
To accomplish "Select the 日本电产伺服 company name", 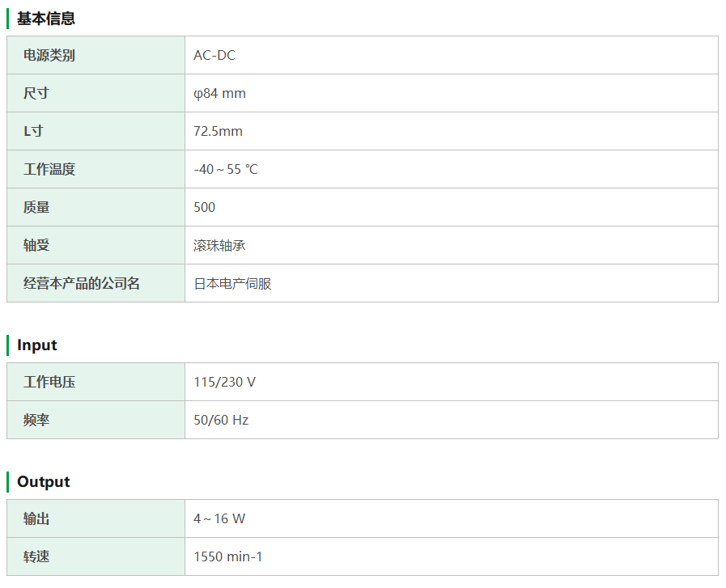I will [232, 283].
